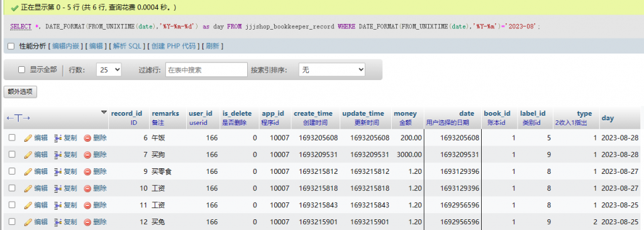644x230 pixels.
Task: Sort by label_id column header
Action: (533, 113)
